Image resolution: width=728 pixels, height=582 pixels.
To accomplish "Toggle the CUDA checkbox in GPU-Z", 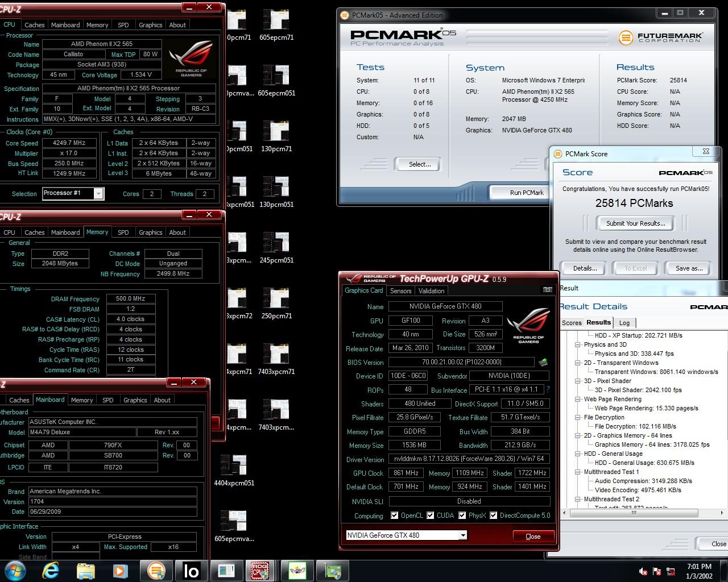I will (431, 516).
